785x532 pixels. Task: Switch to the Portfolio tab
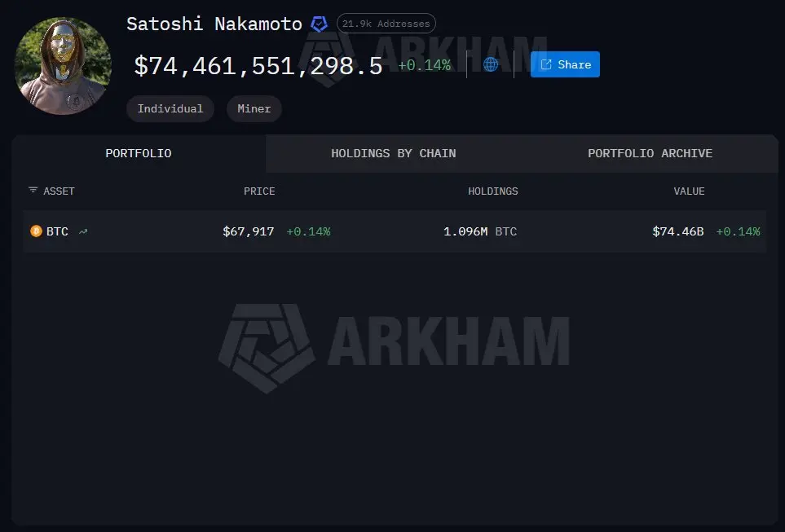click(139, 153)
